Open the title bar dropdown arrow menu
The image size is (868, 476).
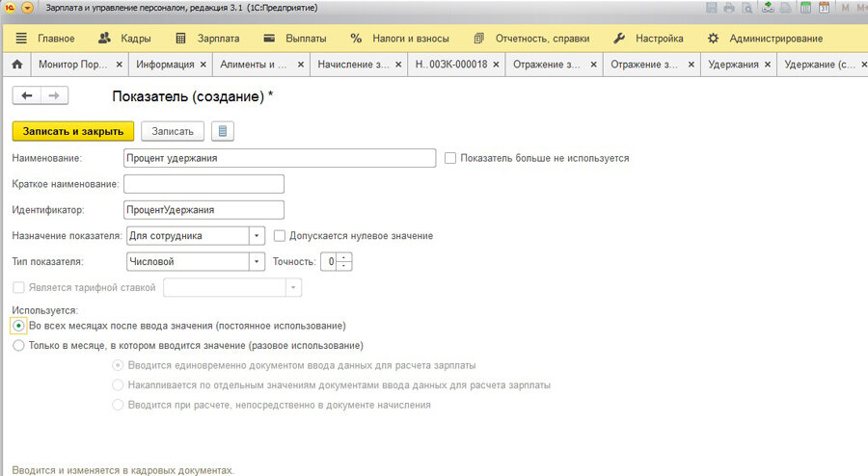(x=27, y=8)
